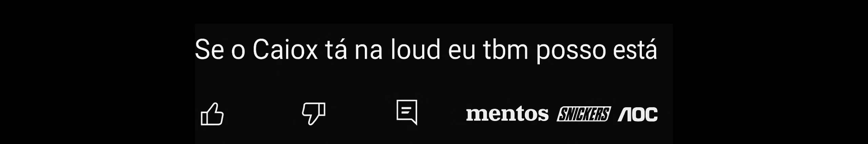Click the Snickers sponsor logo
The width and height of the screenshot is (868, 144).
click(x=584, y=114)
